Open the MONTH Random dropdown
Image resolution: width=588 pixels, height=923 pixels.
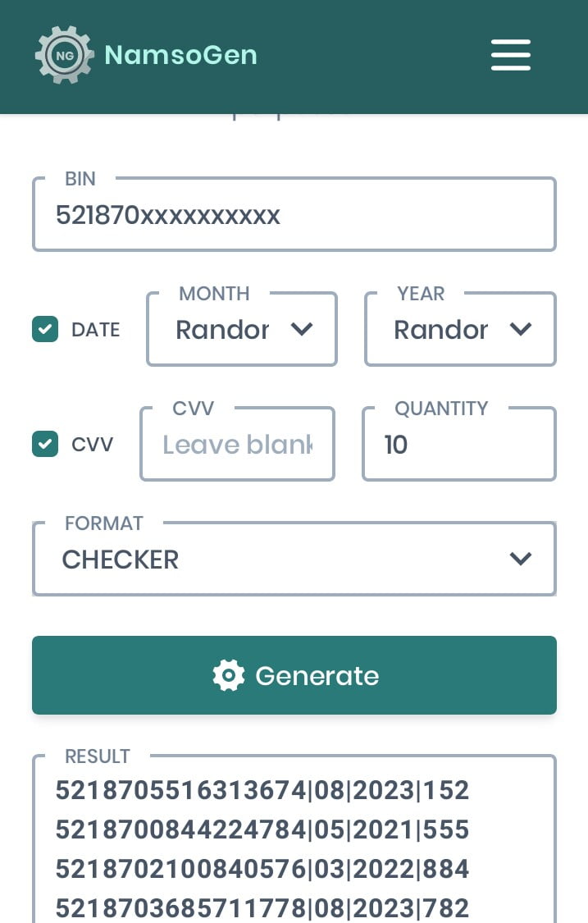pyautogui.click(x=241, y=329)
